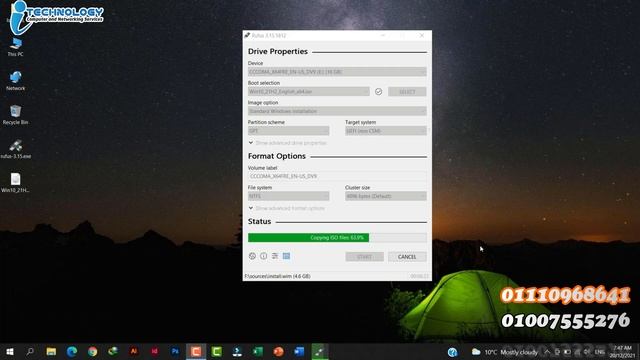The height and width of the screenshot is (360, 640).
Task: Click the elapsed time in Rufus status bar
Action: point(420,276)
